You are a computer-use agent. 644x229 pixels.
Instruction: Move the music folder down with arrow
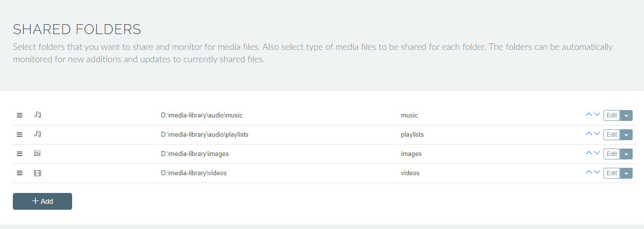tap(597, 114)
